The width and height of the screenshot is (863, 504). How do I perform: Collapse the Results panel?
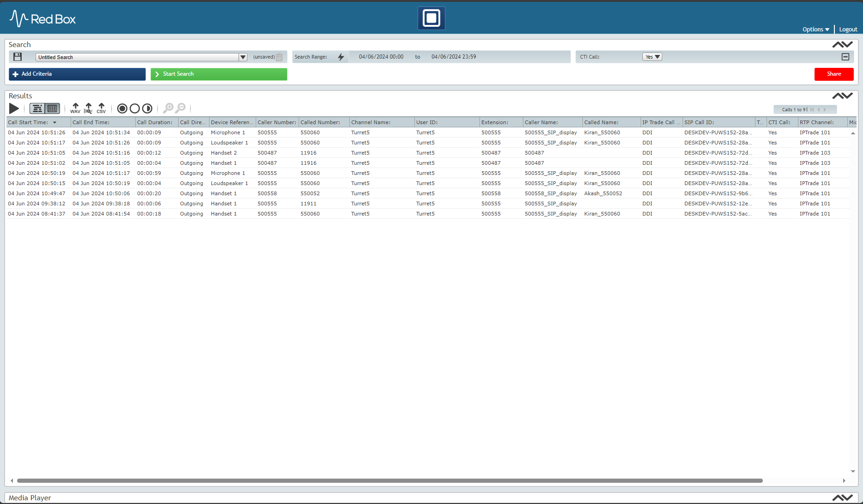(x=842, y=96)
